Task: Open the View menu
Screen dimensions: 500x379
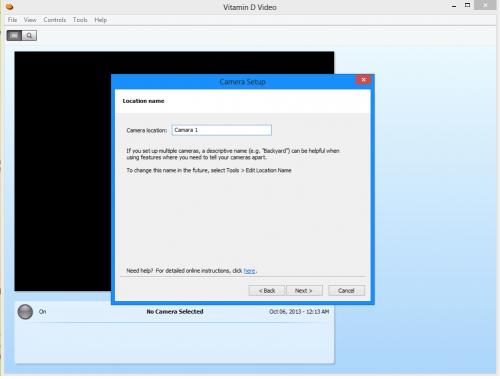Action: coord(30,20)
